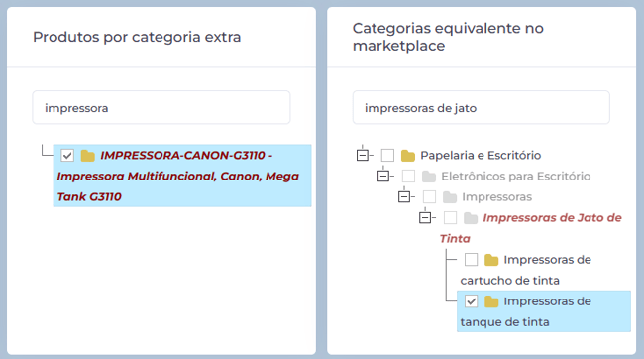Collapse the Impressoras de Jato de Tinta node

pyautogui.click(x=425, y=218)
